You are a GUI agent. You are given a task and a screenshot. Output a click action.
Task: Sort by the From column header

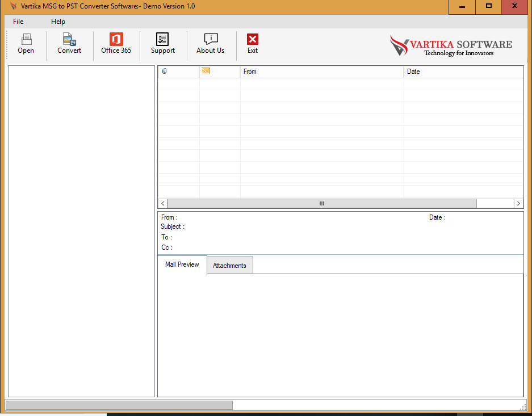tap(322, 72)
